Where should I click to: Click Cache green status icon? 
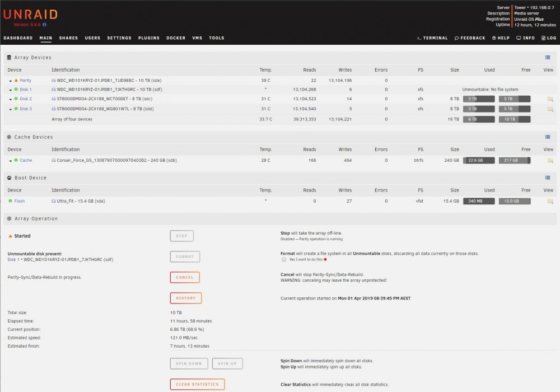(16, 160)
